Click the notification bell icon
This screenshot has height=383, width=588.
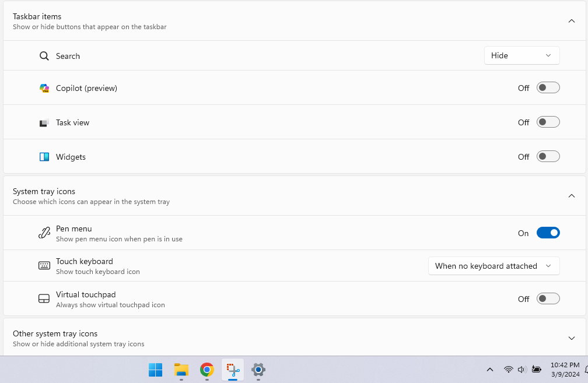click(586, 370)
